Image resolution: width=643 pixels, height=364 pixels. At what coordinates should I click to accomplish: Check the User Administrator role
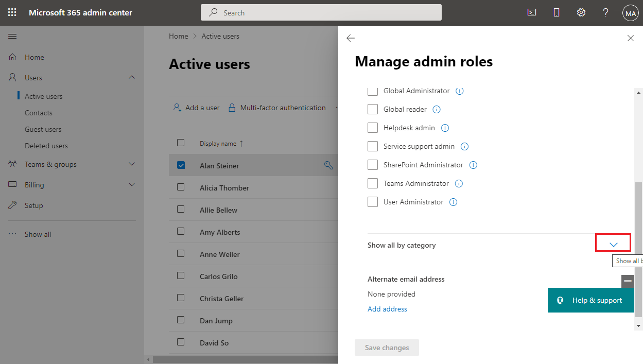373,201
